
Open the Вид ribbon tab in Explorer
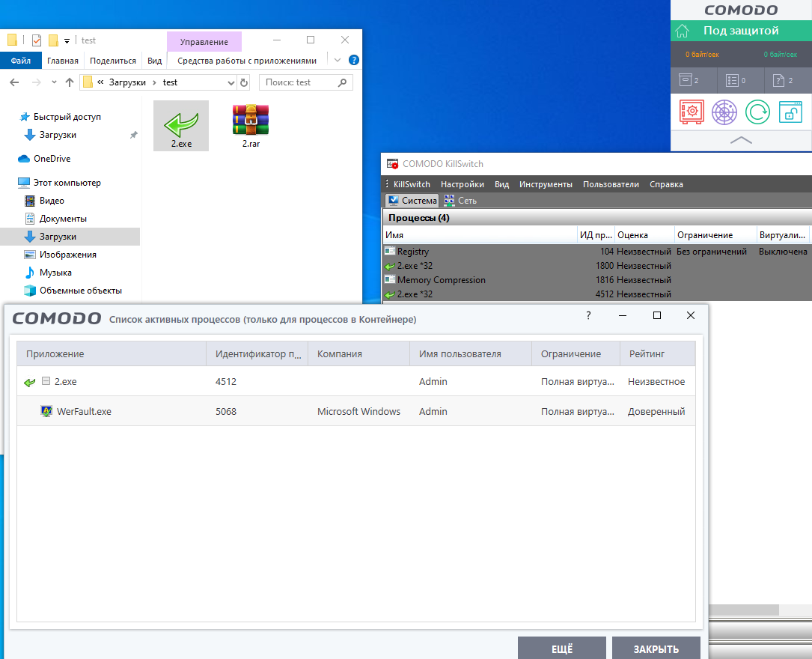tap(154, 61)
